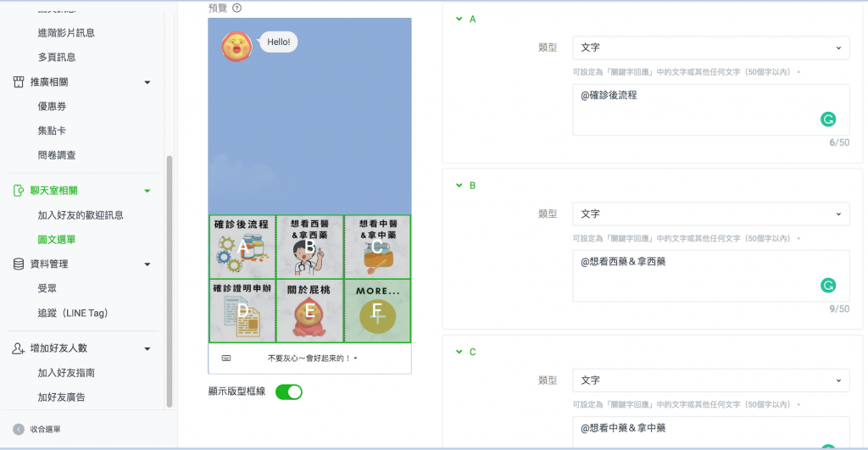Toggle the 顯示版型框線 switch off
868x450 pixels.
pos(288,392)
